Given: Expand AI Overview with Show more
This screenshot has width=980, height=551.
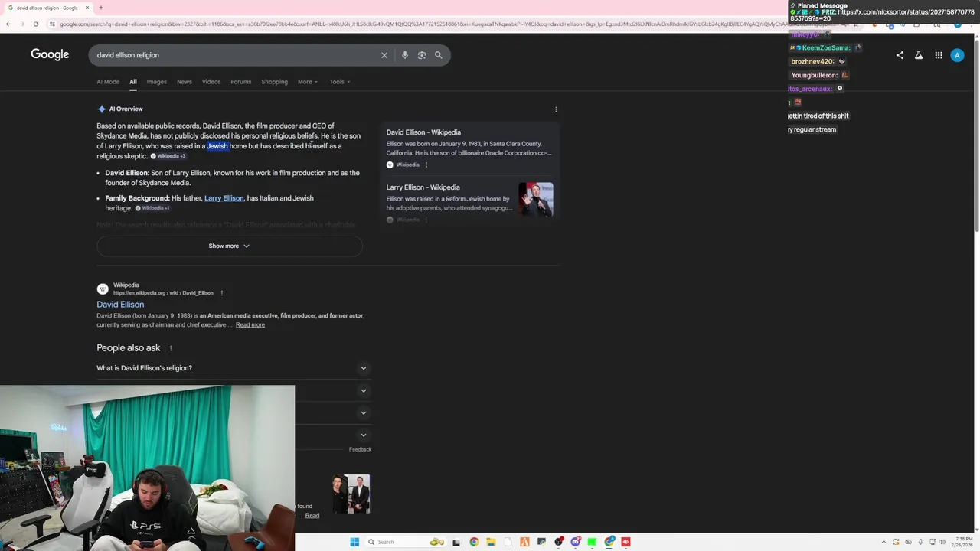Looking at the screenshot, I should coord(229,246).
